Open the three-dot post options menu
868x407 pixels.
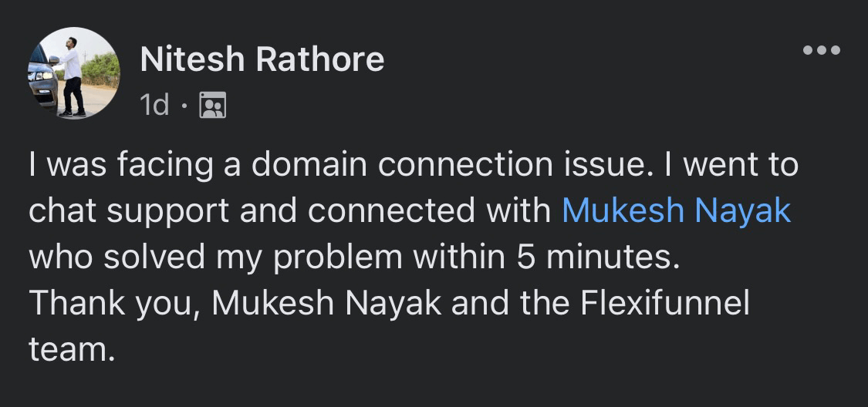[x=821, y=51]
